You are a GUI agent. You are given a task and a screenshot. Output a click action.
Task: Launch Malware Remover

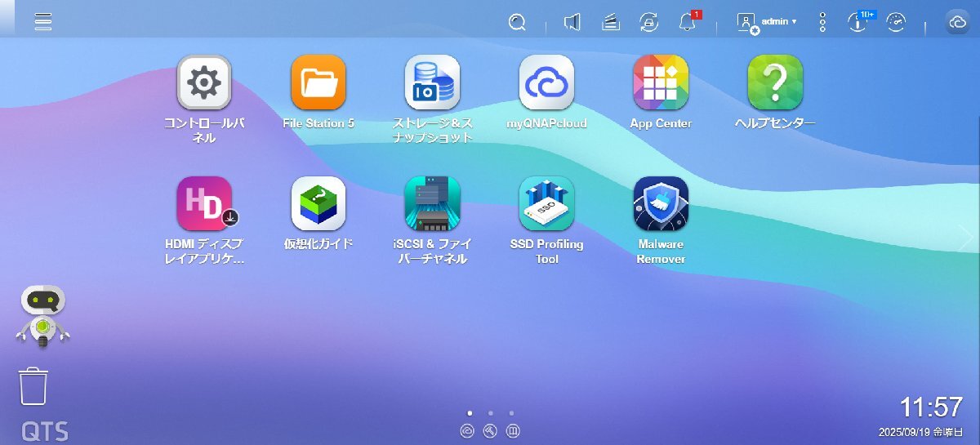pyautogui.click(x=661, y=203)
